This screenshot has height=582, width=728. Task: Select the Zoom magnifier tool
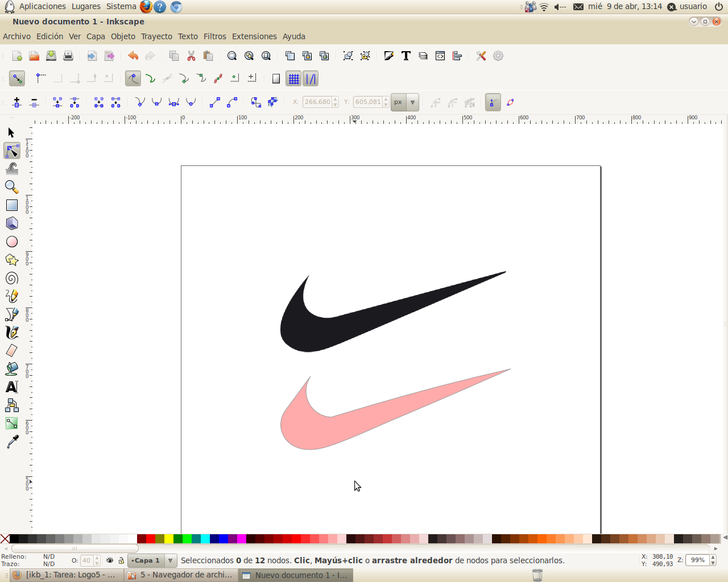pyautogui.click(x=11, y=187)
